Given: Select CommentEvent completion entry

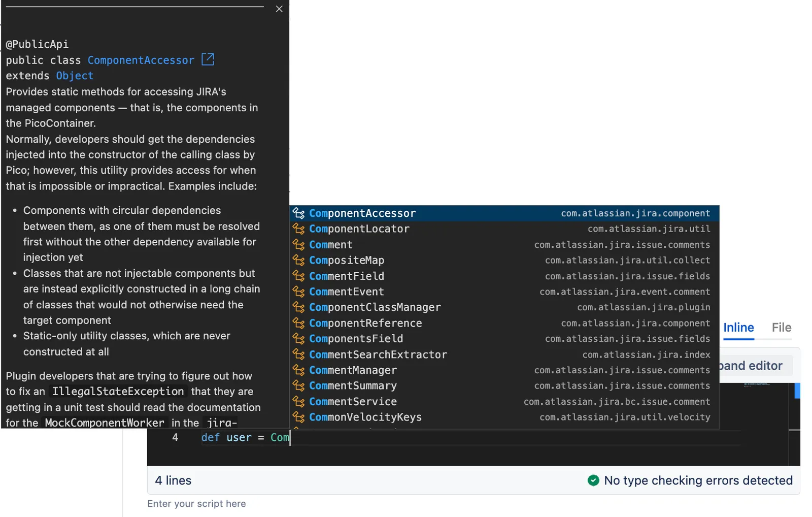Looking at the screenshot, I should coord(504,292).
